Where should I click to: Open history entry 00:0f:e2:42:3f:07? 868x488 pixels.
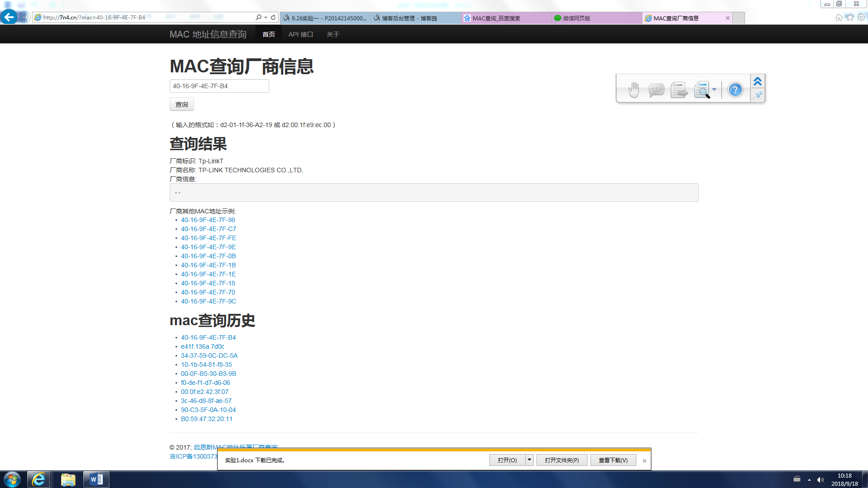(205, 392)
